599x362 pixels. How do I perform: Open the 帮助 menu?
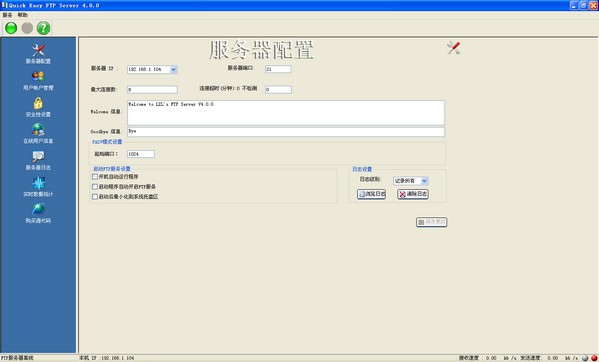tap(23, 15)
